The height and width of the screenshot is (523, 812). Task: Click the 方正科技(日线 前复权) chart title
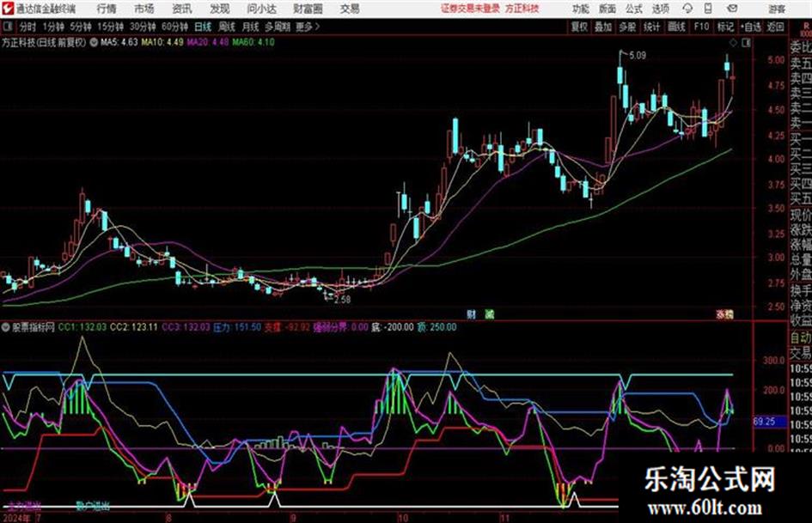coord(44,42)
